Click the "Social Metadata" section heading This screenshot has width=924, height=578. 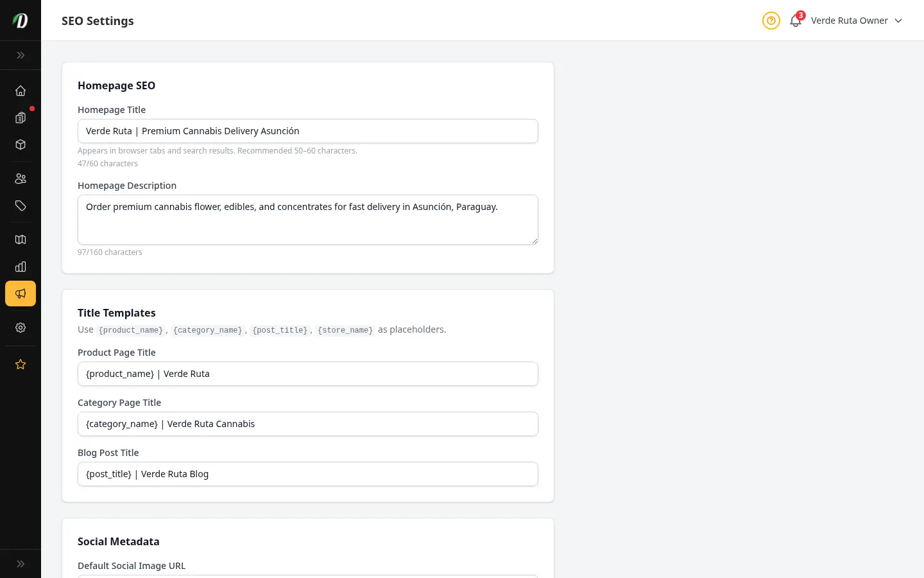coord(119,541)
